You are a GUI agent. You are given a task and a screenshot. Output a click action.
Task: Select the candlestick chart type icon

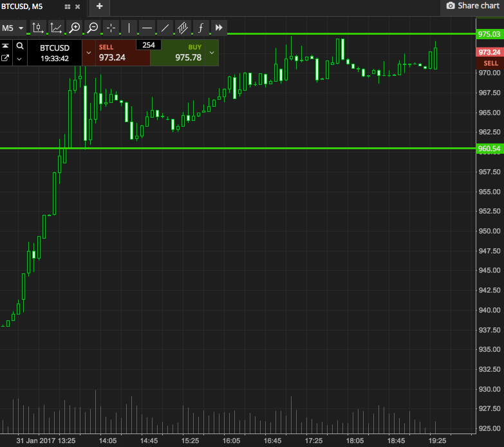(37, 28)
